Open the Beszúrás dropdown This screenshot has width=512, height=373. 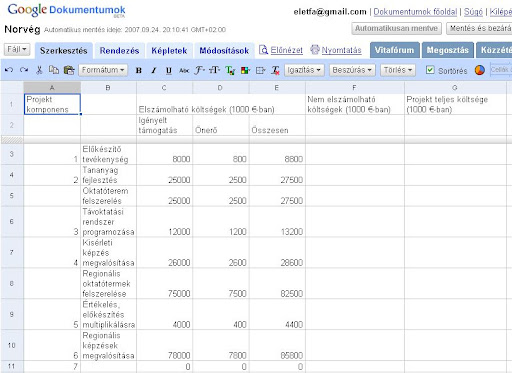click(352, 70)
